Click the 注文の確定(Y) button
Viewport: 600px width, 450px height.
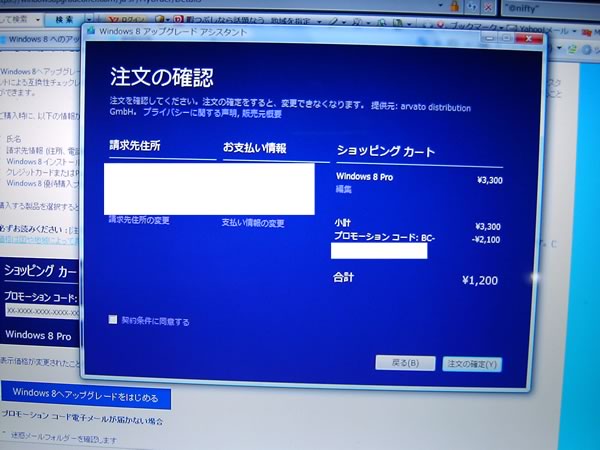tap(472, 364)
